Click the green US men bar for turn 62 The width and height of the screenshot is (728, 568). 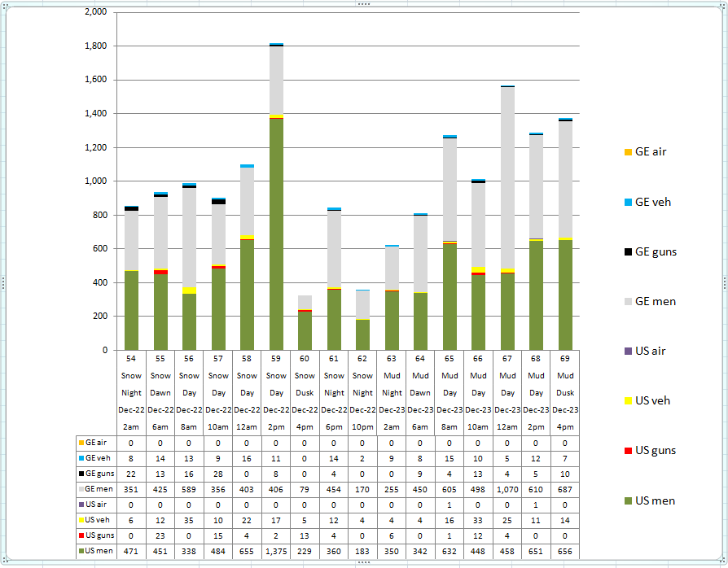[362, 334]
